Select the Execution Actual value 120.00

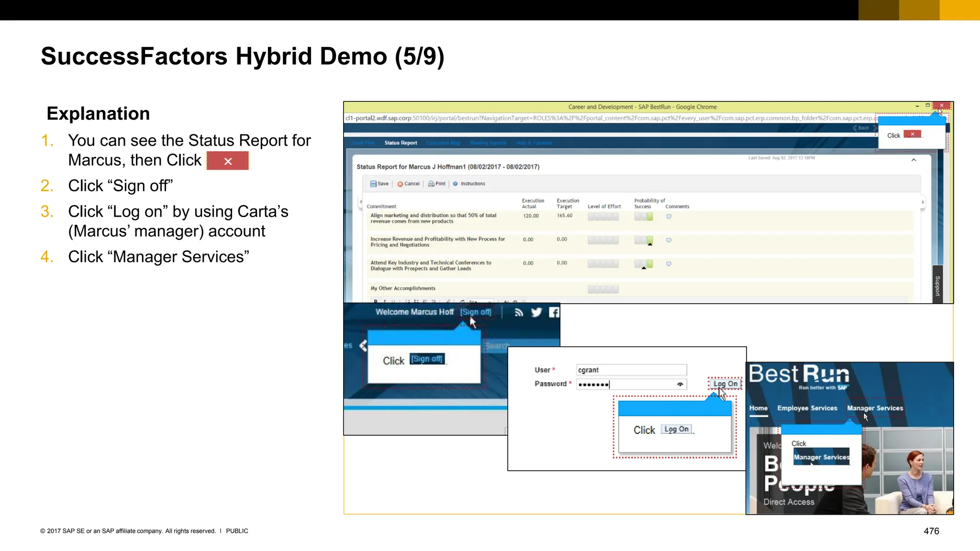531,216
